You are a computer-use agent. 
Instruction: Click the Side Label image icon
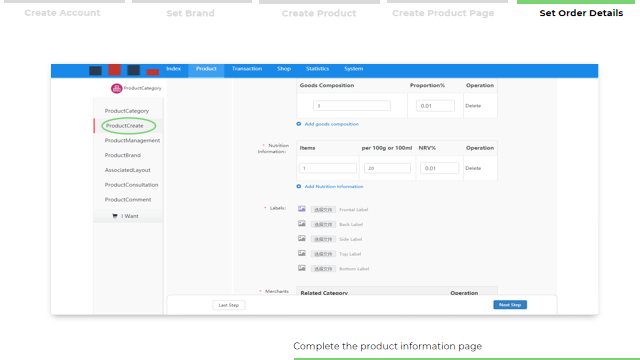302,238
